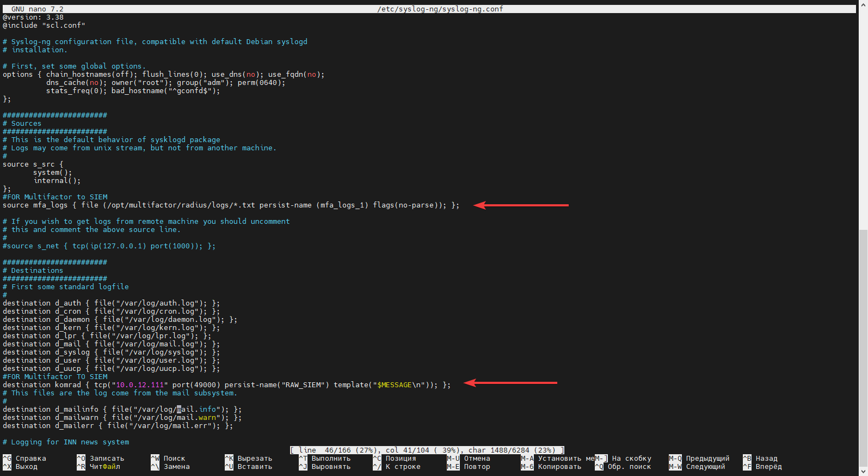
Task: Click the "GNU nano 7.2" title text
Action: click(x=38, y=9)
